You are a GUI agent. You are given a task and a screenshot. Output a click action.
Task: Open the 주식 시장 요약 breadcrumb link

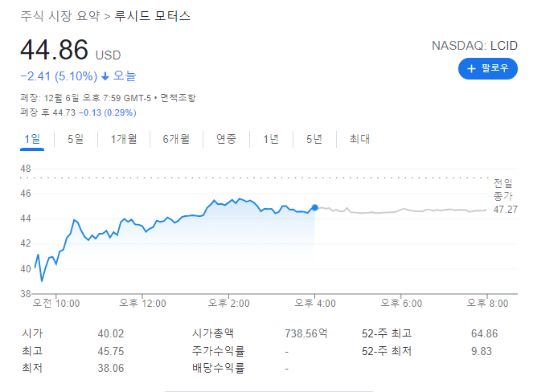pos(60,16)
